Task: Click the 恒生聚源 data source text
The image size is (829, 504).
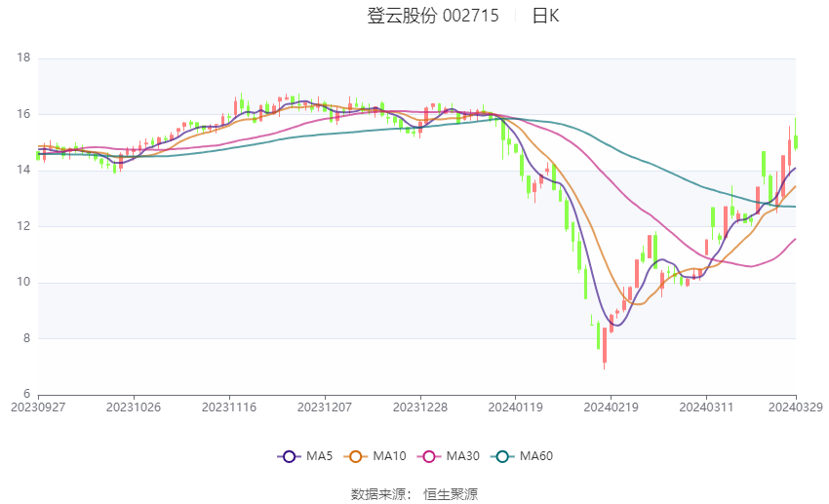Action: (451, 494)
